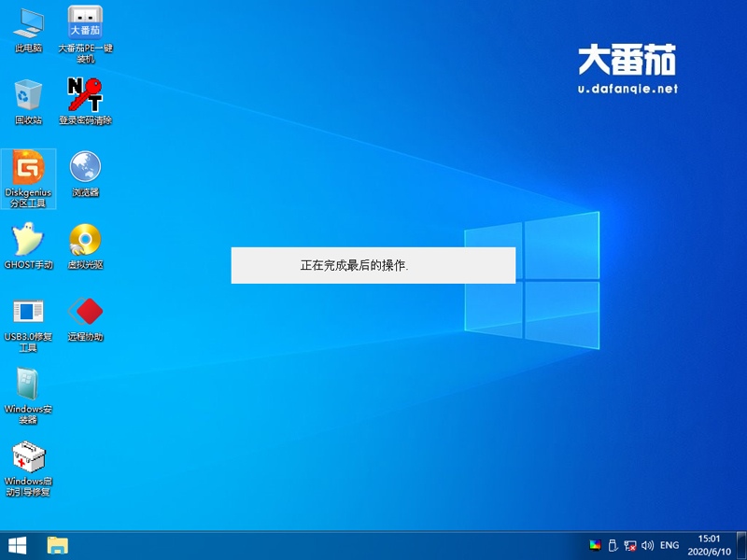Switch input language via ENG indicator

(670, 546)
